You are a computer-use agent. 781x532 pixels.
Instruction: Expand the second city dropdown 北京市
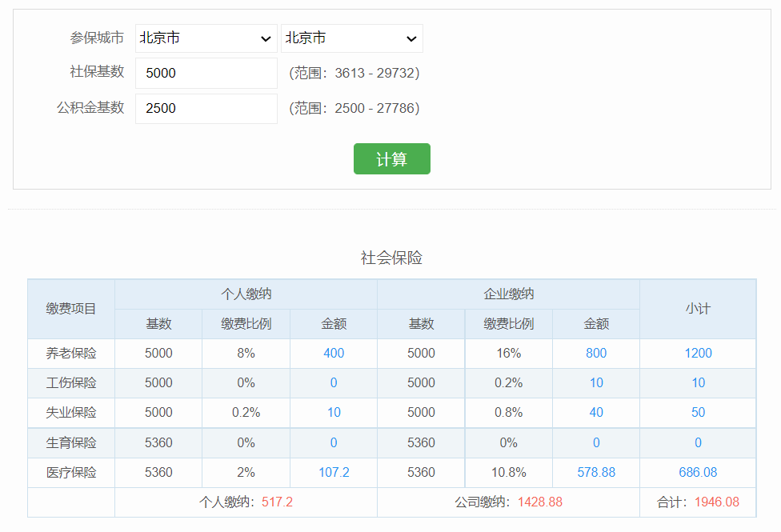coord(351,38)
